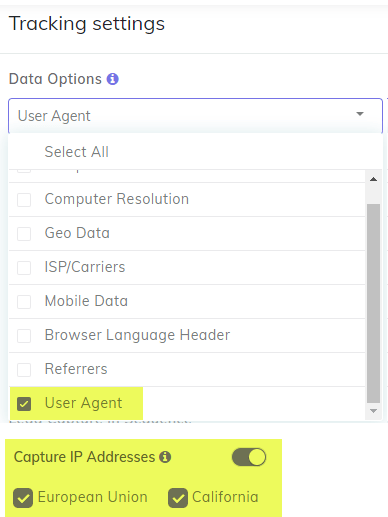Click the scrollbar up arrow
Viewport: 388px width, 517px height.
pyautogui.click(x=373, y=179)
